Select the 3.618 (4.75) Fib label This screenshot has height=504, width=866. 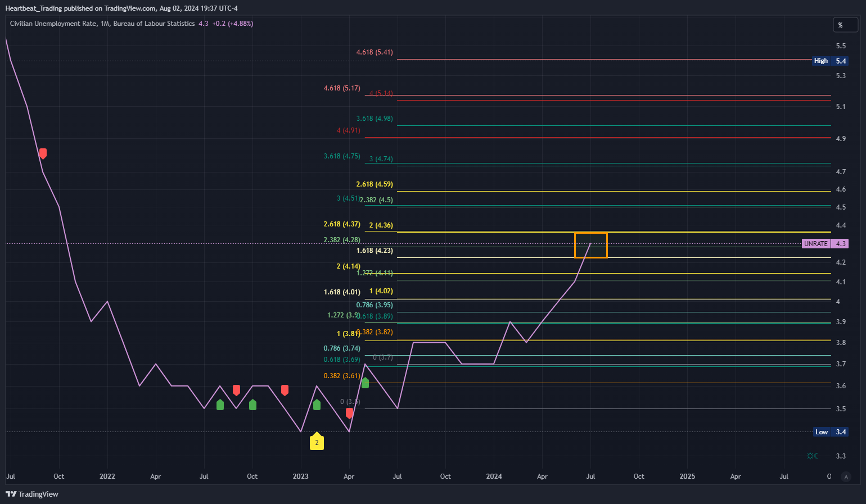(342, 156)
